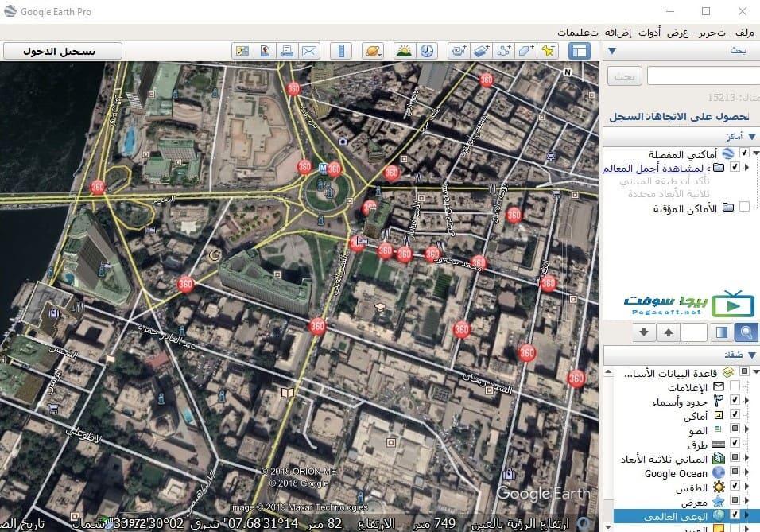This screenshot has width=760, height=532.
Task: Open the أدوات tools menu
Action: pyautogui.click(x=649, y=33)
